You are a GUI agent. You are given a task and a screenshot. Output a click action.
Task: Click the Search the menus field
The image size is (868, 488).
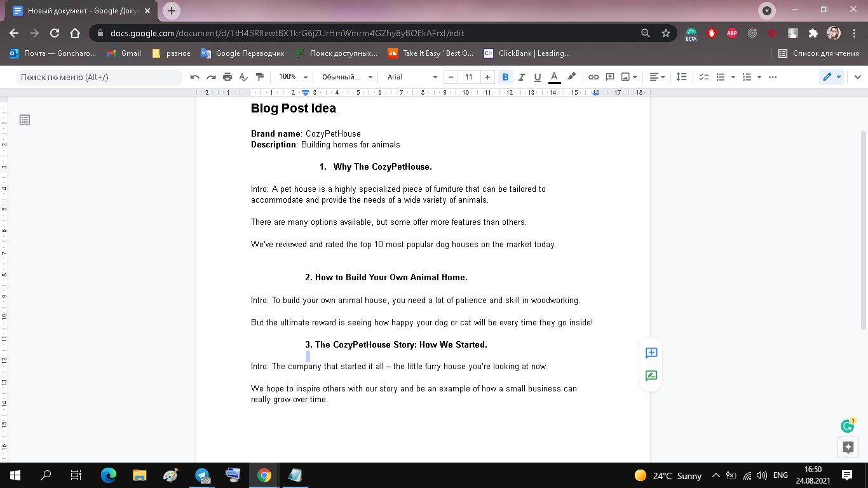click(x=98, y=77)
